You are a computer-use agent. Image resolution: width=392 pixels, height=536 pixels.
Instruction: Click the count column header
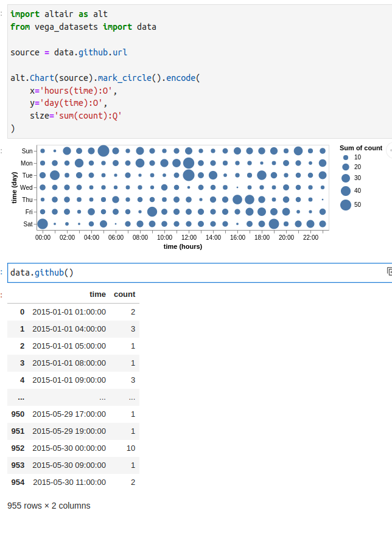point(124,294)
